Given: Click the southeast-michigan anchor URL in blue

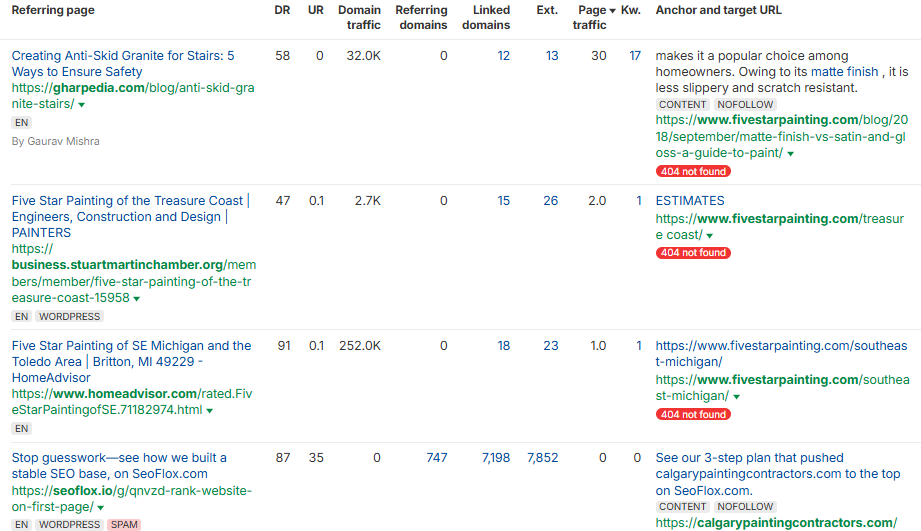Looking at the screenshot, I should pyautogui.click(x=781, y=354).
